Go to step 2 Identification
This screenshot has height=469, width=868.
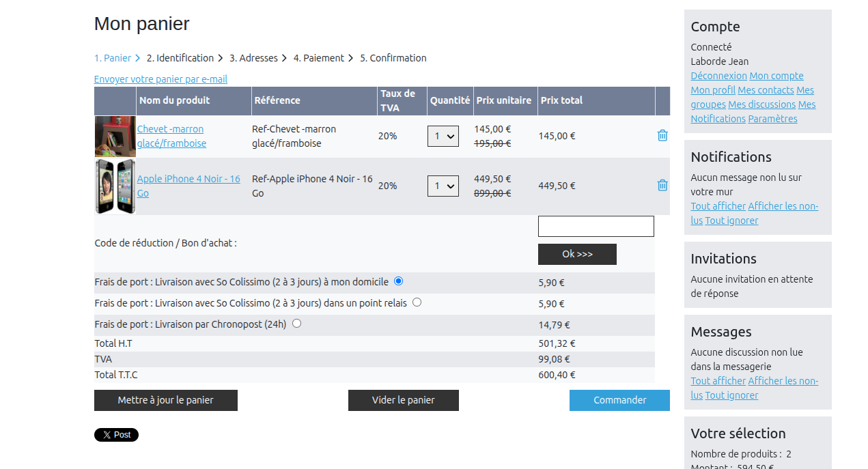point(180,58)
